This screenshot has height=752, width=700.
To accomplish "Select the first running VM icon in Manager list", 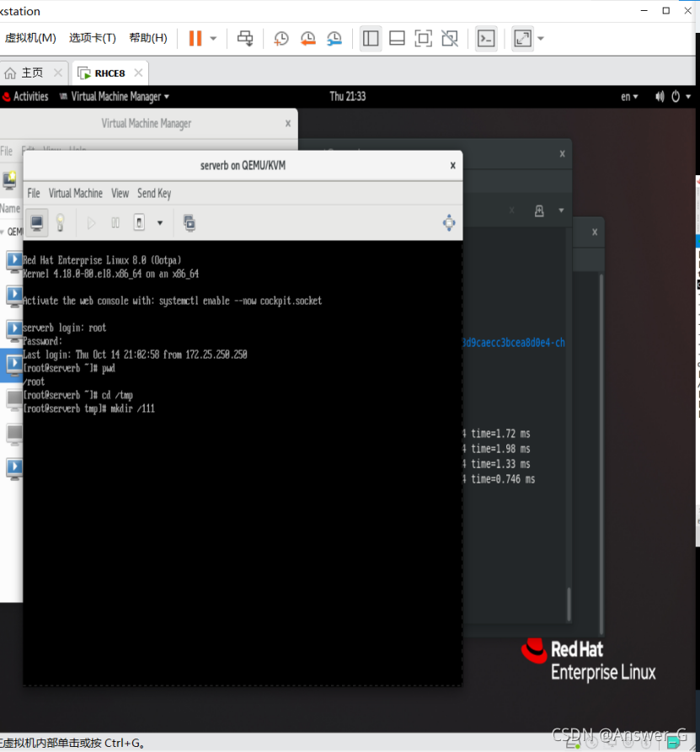I will [14, 262].
